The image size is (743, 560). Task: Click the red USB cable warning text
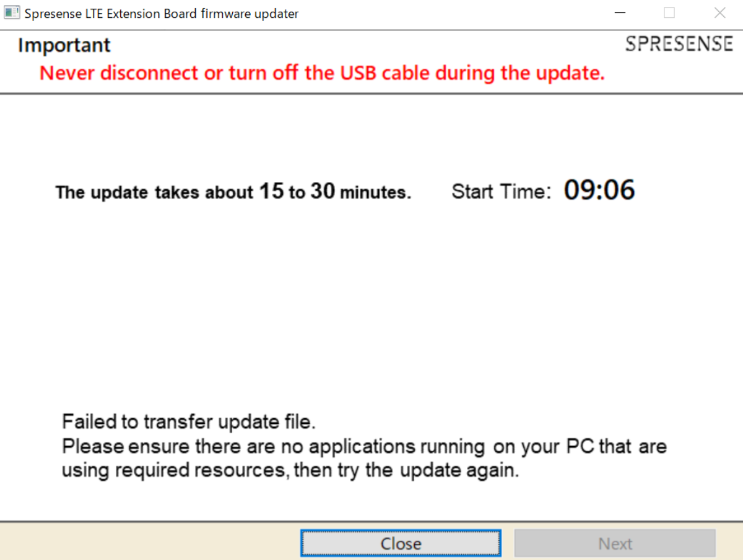(321, 73)
